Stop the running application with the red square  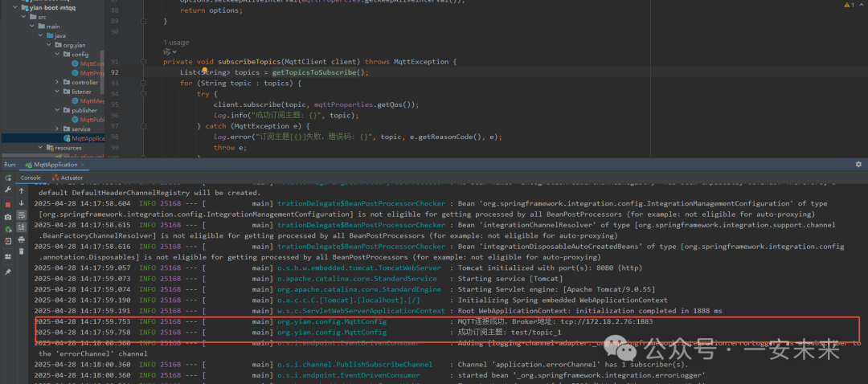tap(7, 203)
